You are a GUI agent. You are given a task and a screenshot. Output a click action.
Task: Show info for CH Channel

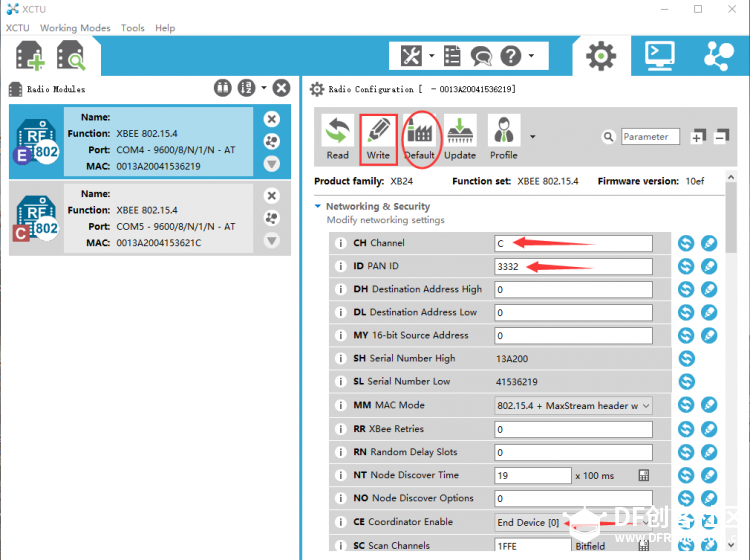340,243
